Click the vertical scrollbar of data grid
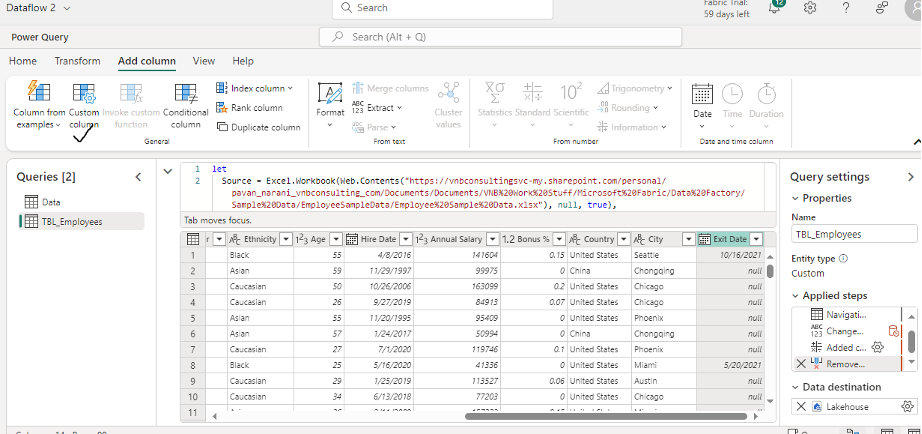Viewport: 922px width, 434px height. click(770, 272)
